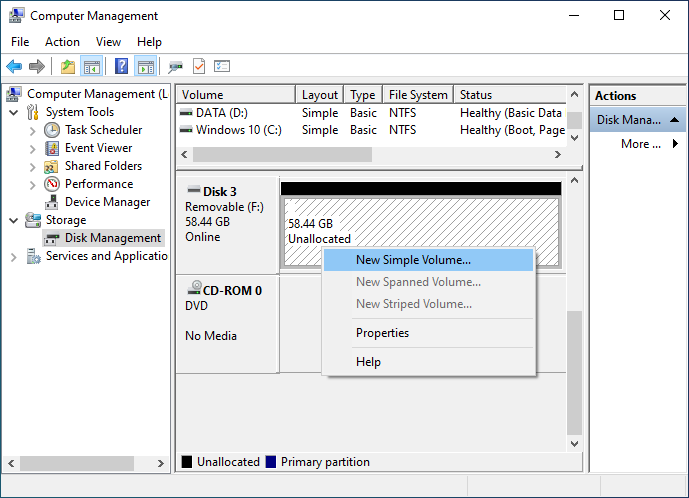The width and height of the screenshot is (689, 498).
Task: Select the CD-ROM 0 disc icon
Action: click(x=194, y=290)
